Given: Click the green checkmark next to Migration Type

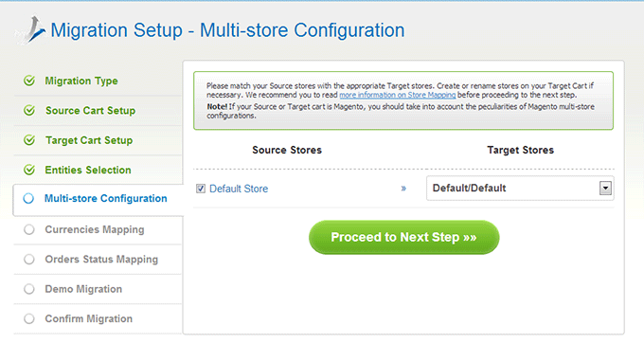Looking at the screenshot, I should (29, 81).
